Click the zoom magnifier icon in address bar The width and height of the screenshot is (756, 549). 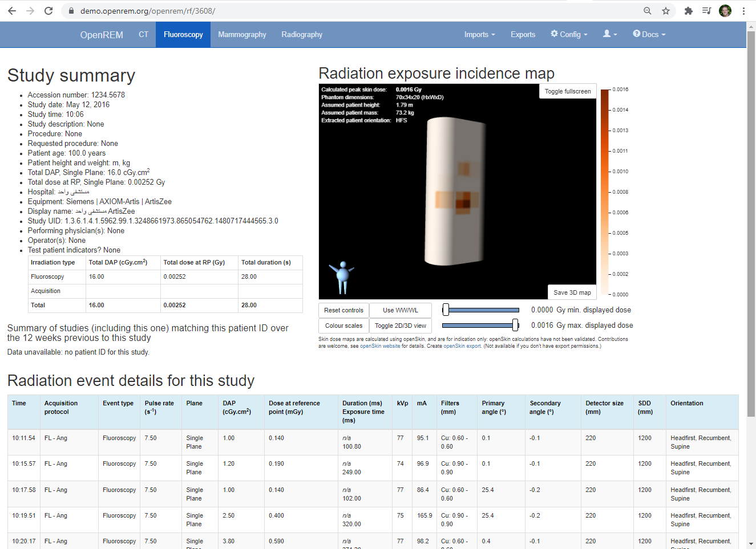click(x=647, y=11)
